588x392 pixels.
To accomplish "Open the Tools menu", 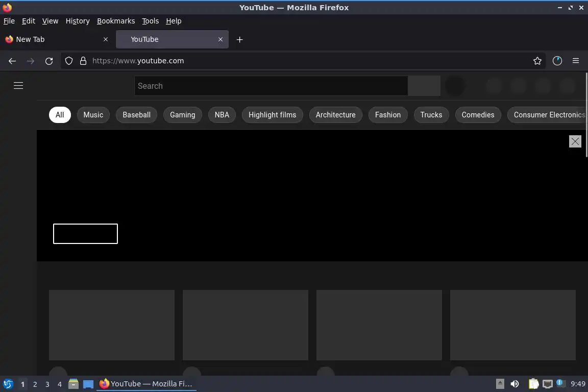I will [x=151, y=21].
